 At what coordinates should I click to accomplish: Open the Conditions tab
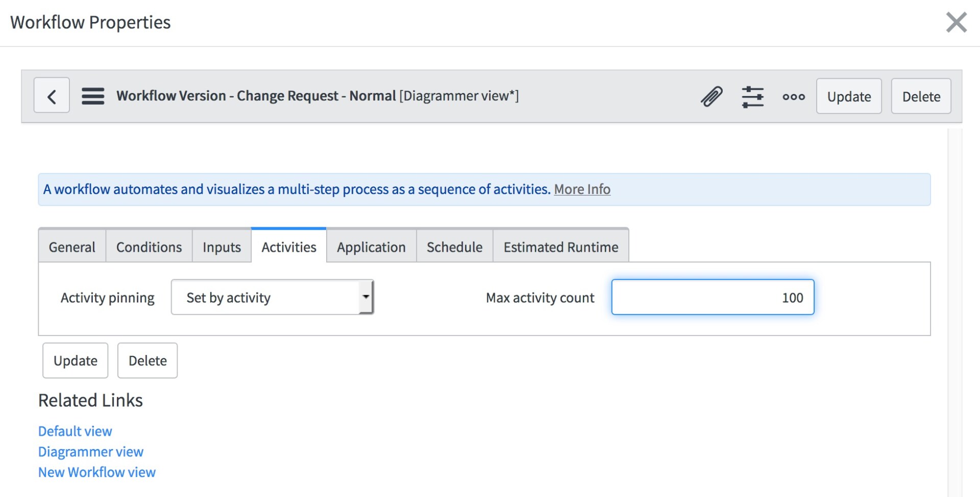pyautogui.click(x=149, y=247)
